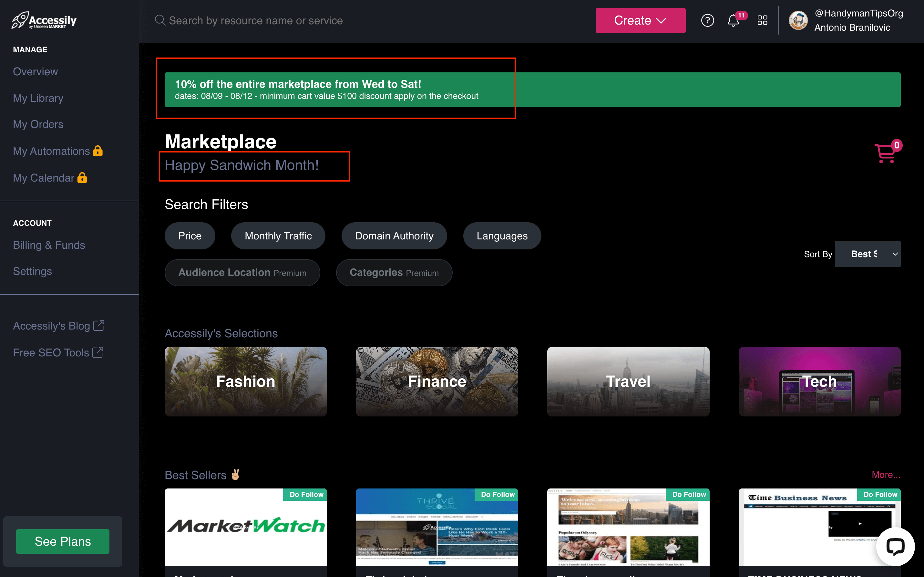Screen dimensions: 924x577
Task: Select the Tech selection card
Action: (819, 381)
